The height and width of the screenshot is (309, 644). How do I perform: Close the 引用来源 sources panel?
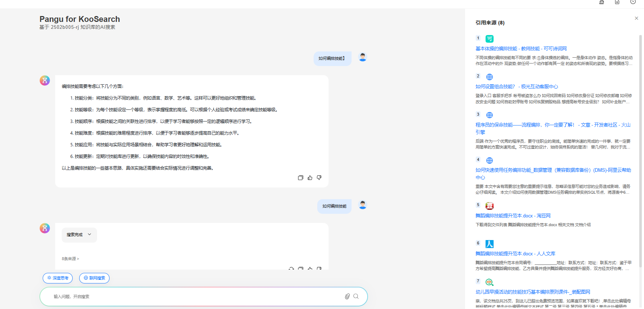636,18
